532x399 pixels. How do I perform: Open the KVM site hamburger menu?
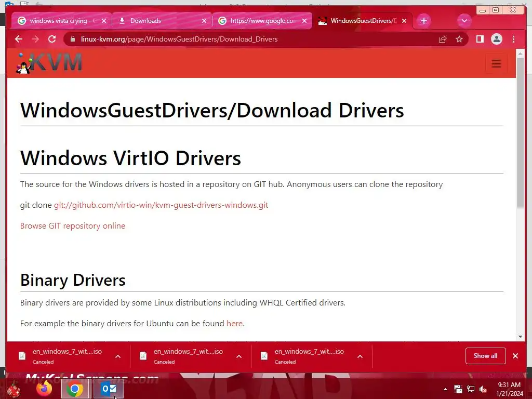tap(496, 63)
